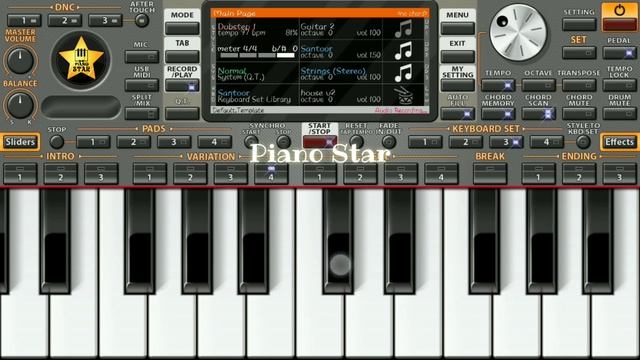This screenshot has height=360, width=640.
Task: Toggle Chord Memory
Action: tap(498, 113)
